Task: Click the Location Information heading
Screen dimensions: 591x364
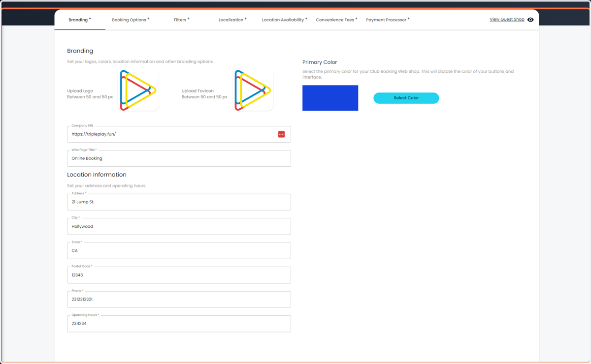Action: coord(97,175)
